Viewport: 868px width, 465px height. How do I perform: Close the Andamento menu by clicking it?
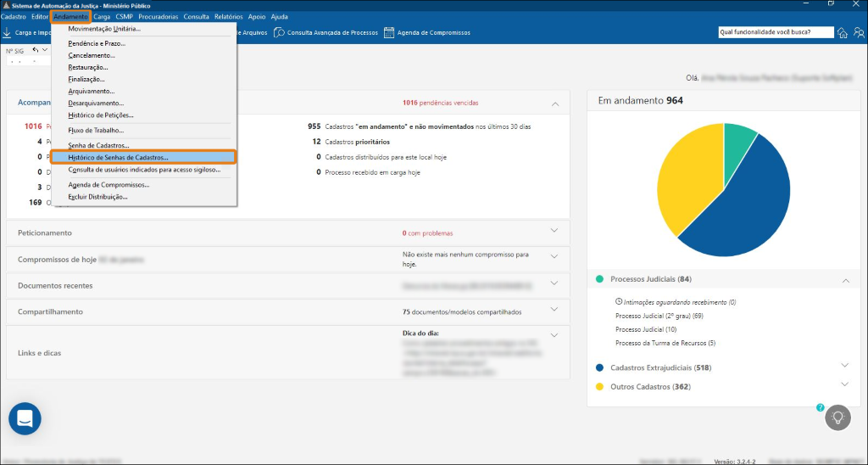[71, 17]
